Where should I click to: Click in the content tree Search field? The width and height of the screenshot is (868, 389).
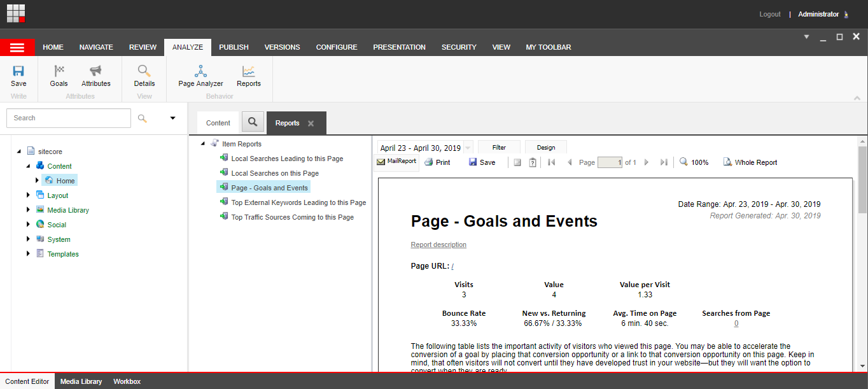69,118
